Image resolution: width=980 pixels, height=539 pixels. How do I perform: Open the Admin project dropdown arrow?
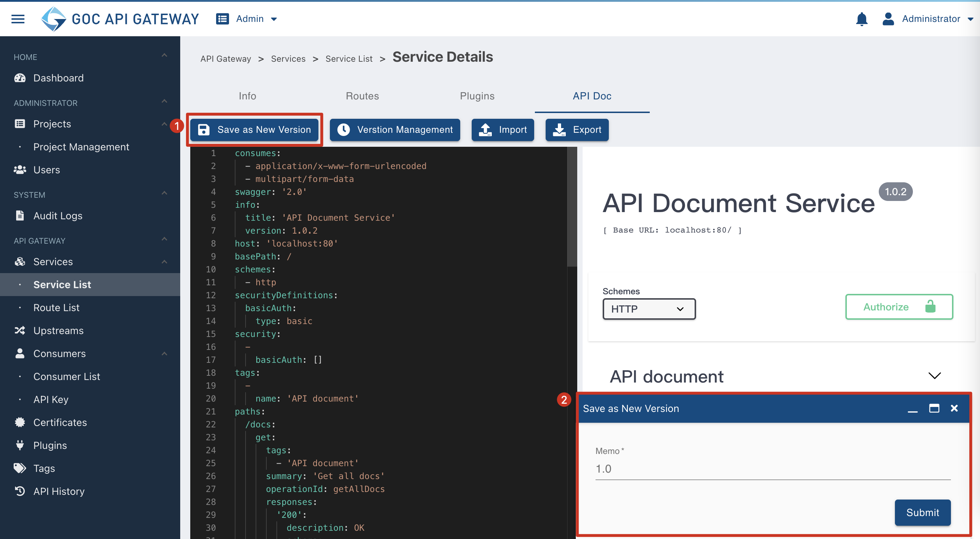(x=274, y=19)
